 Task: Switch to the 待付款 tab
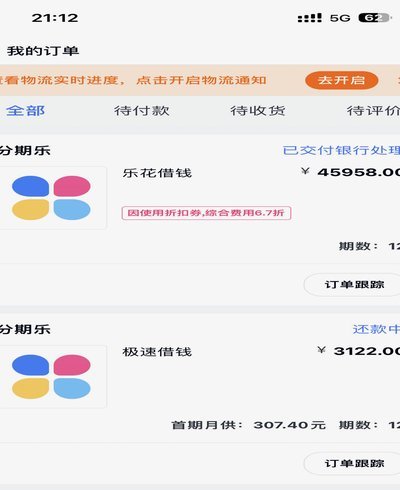click(x=142, y=111)
